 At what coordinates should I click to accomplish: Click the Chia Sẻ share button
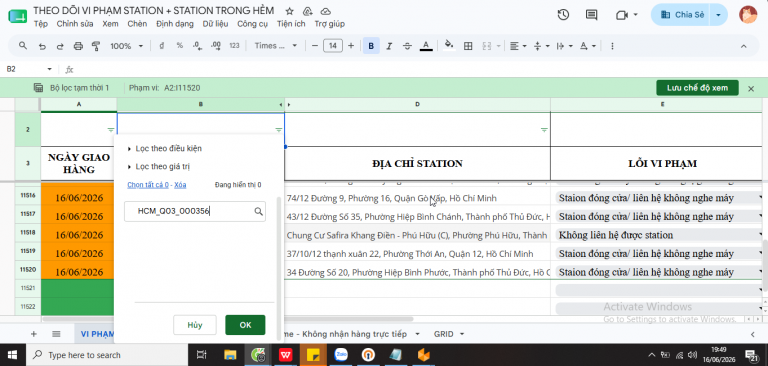(682, 15)
